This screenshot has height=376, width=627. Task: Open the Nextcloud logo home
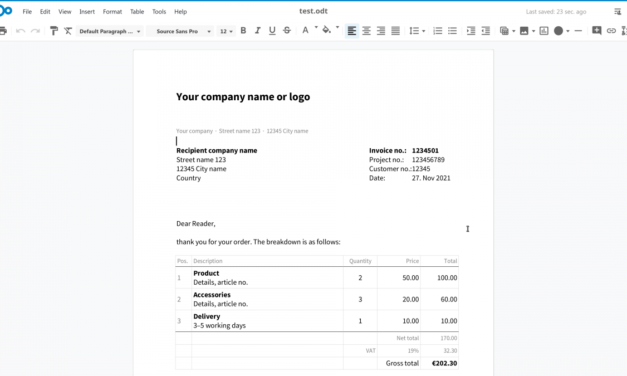click(6, 11)
